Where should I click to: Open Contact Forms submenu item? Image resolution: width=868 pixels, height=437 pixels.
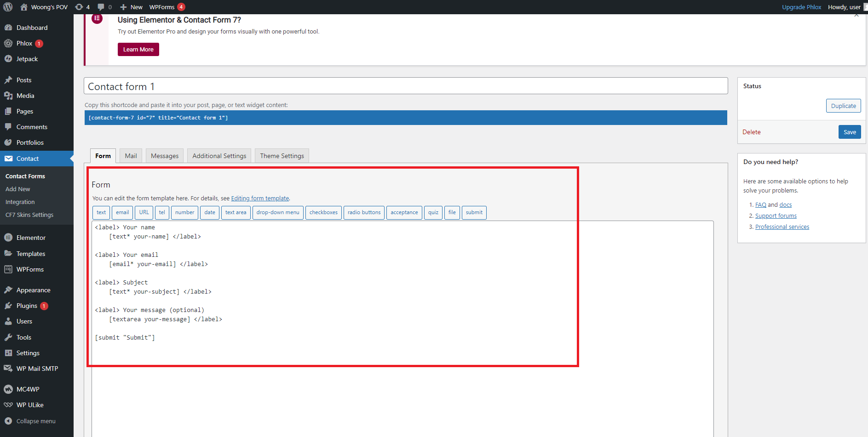tap(25, 176)
